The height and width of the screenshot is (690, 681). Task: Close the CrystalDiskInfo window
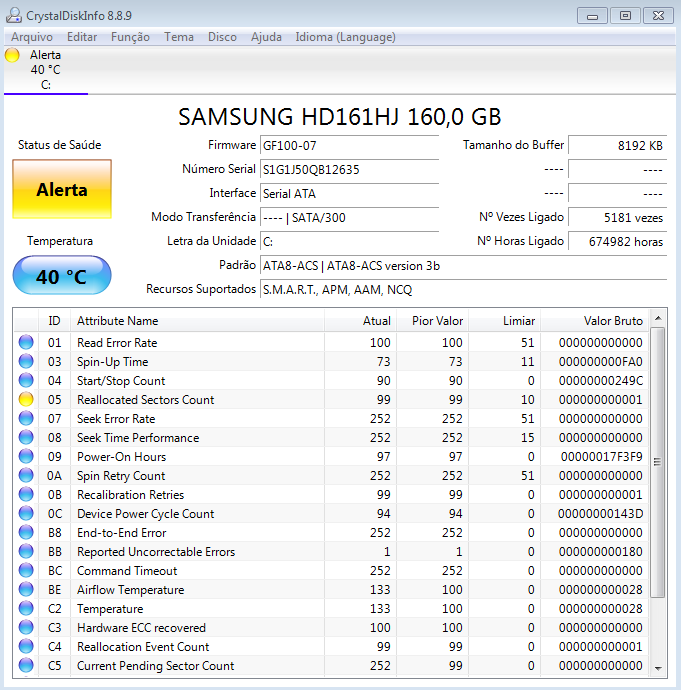coord(658,16)
